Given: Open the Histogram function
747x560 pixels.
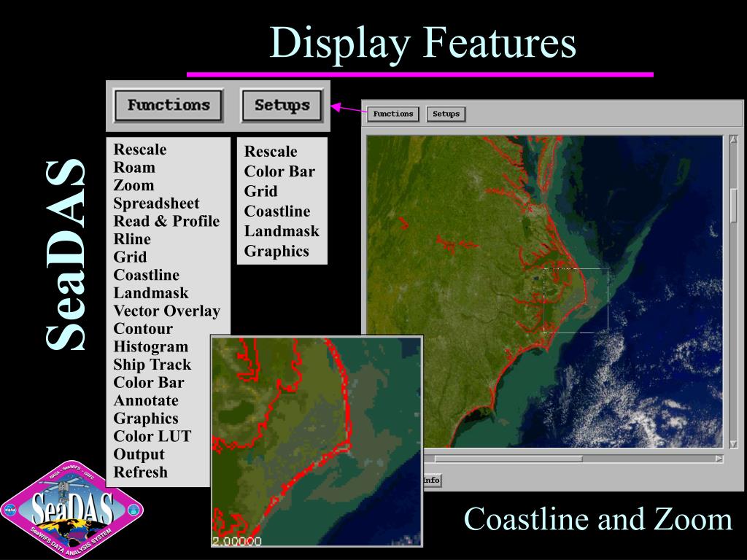Looking at the screenshot, I should point(150,347).
